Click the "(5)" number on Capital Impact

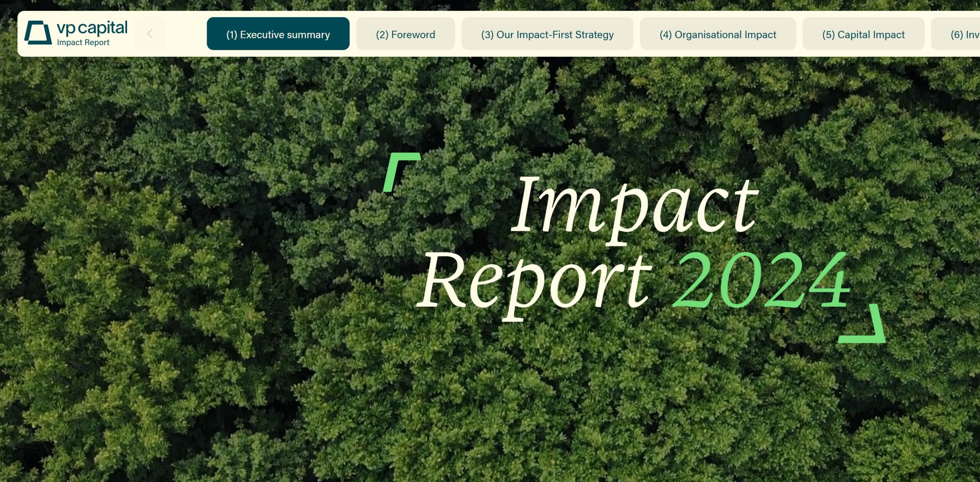[x=828, y=35]
